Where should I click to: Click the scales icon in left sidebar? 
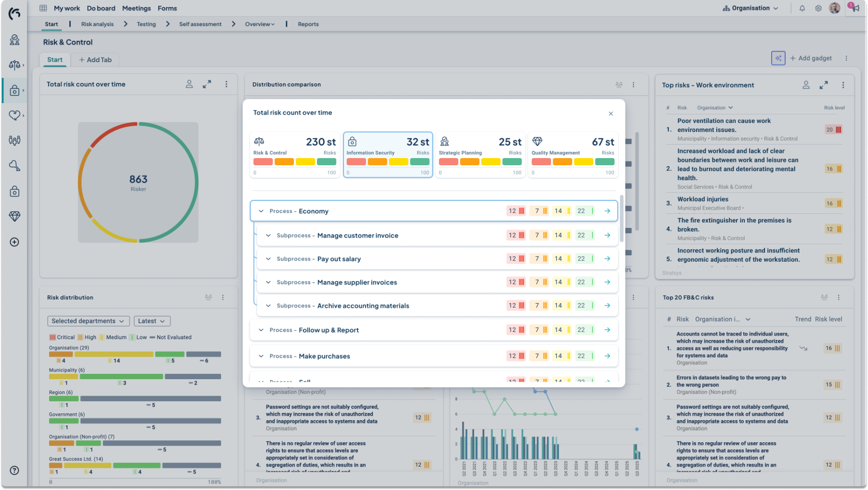[x=14, y=65]
